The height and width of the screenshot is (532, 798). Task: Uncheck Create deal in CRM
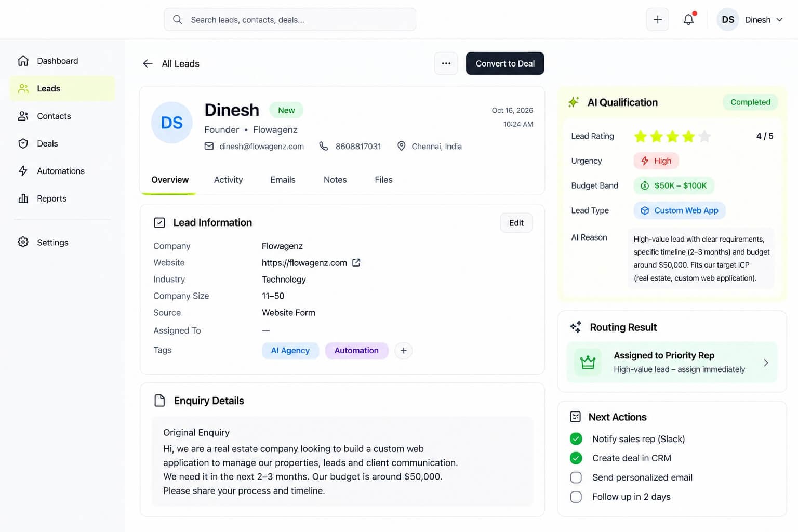point(576,458)
